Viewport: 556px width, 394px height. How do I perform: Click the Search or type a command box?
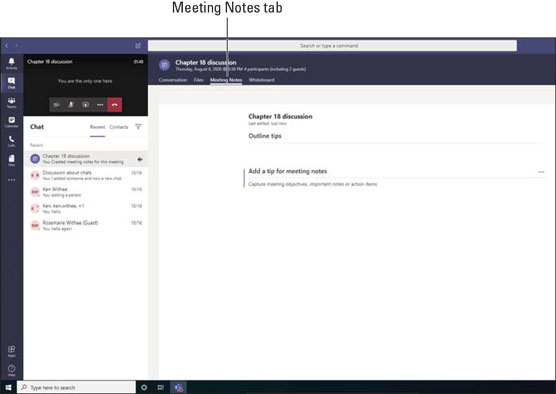pos(332,46)
